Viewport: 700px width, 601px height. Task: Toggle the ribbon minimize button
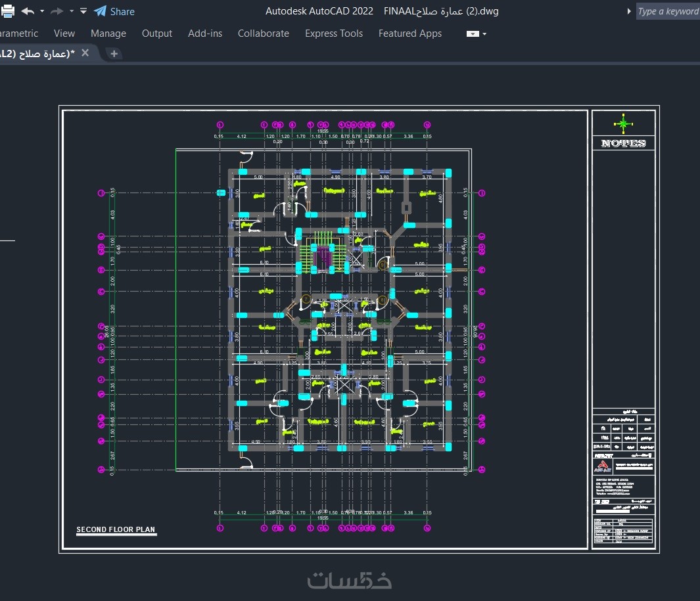tap(473, 33)
